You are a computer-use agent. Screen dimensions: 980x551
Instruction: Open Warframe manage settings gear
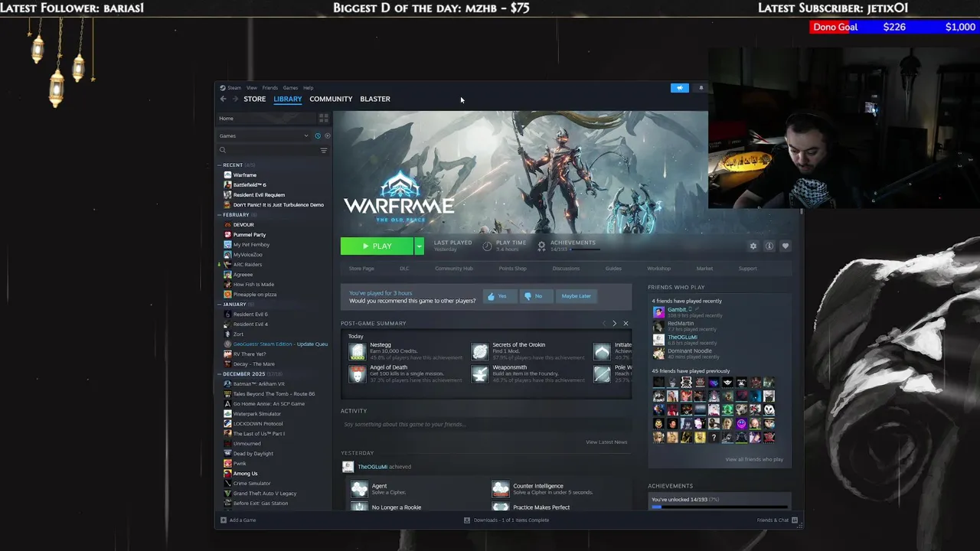coord(753,246)
